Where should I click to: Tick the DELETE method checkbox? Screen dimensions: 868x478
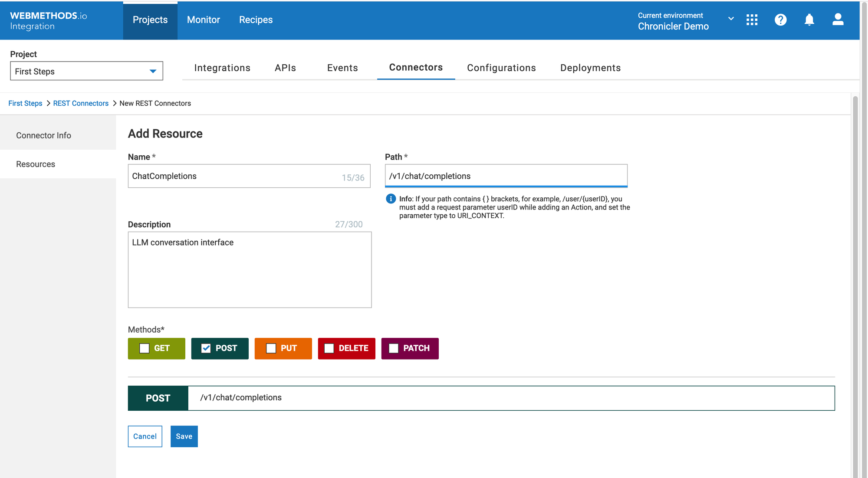329,348
